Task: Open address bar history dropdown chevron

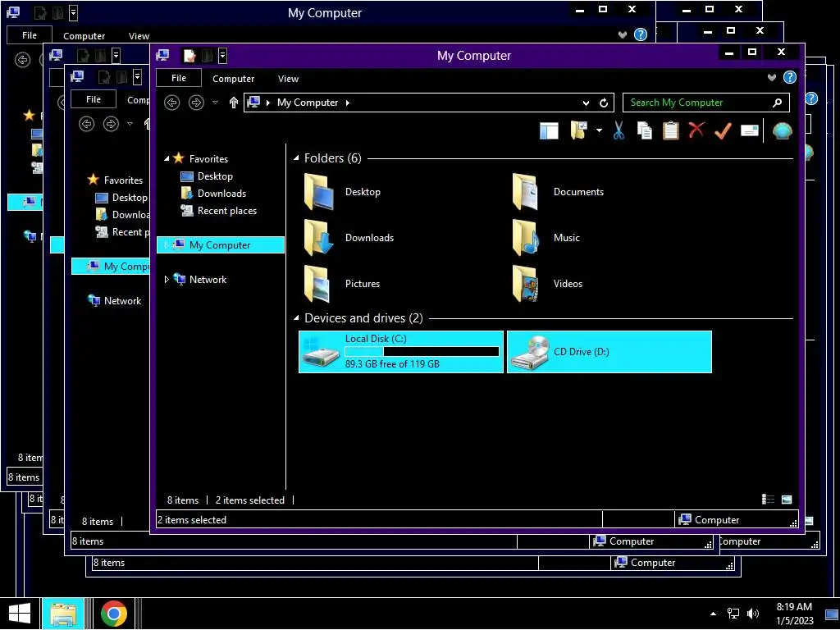Action: pos(586,103)
